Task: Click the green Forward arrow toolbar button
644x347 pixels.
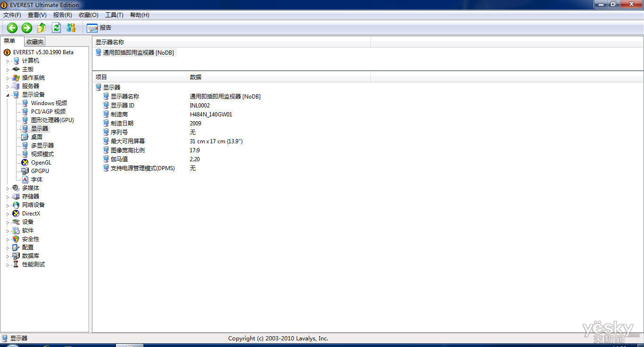Action: pos(27,28)
